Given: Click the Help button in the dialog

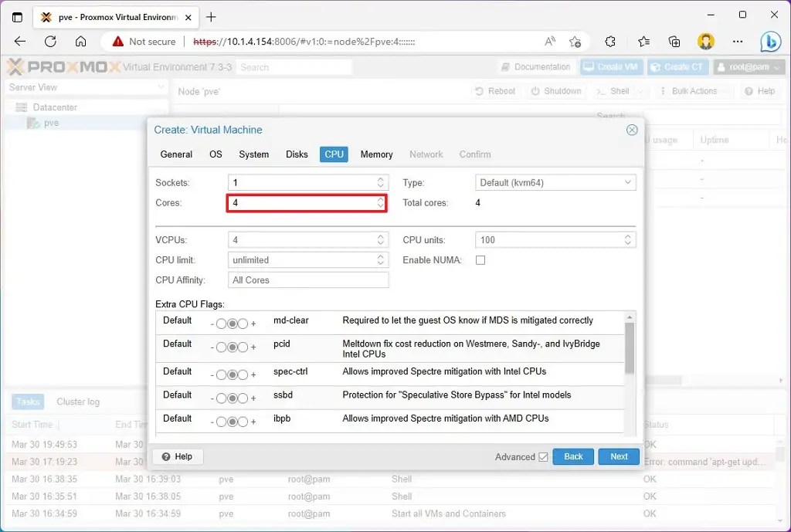Looking at the screenshot, I should pos(177,456).
